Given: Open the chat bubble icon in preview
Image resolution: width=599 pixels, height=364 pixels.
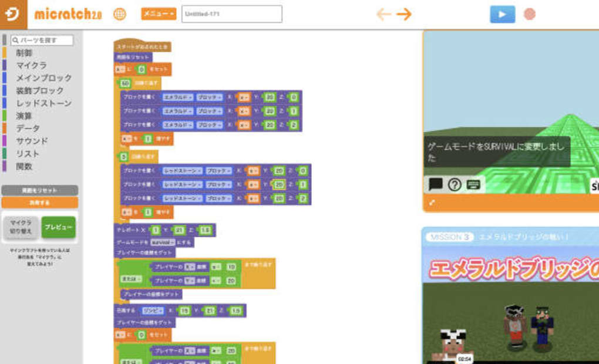Looking at the screenshot, I should [x=435, y=184].
